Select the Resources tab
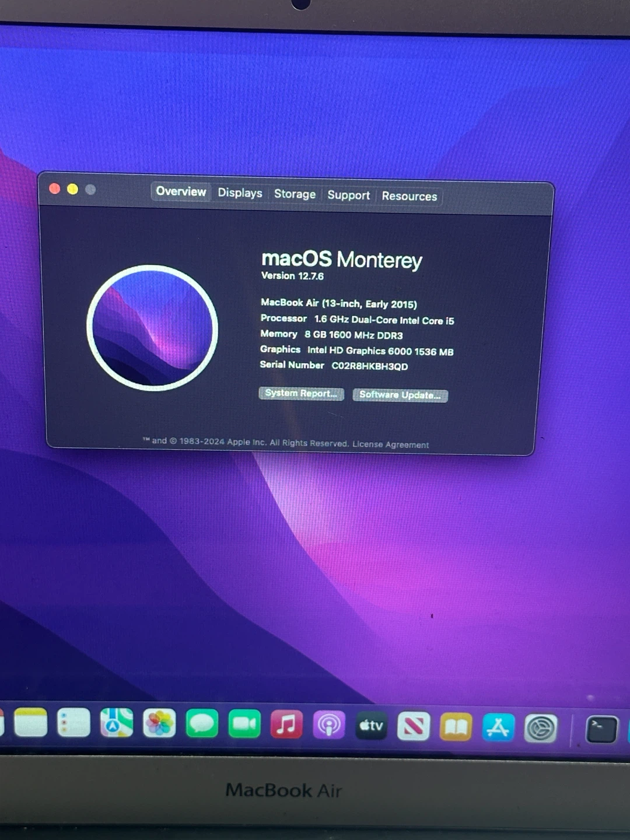Viewport: 630px width, 840px height. click(409, 196)
